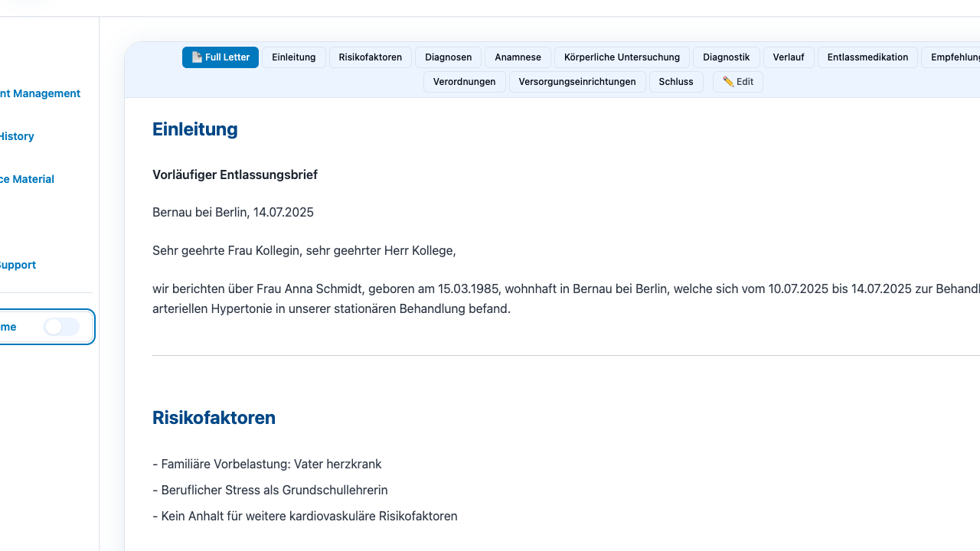Jump to the Verlauf tab
The image size is (980, 551).
(x=789, y=57)
